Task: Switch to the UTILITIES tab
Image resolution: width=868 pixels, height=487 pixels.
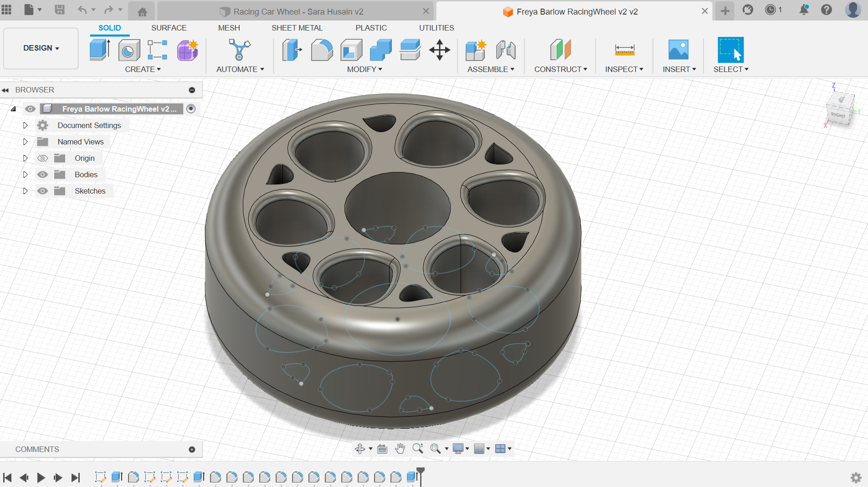Action: pyautogui.click(x=437, y=28)
